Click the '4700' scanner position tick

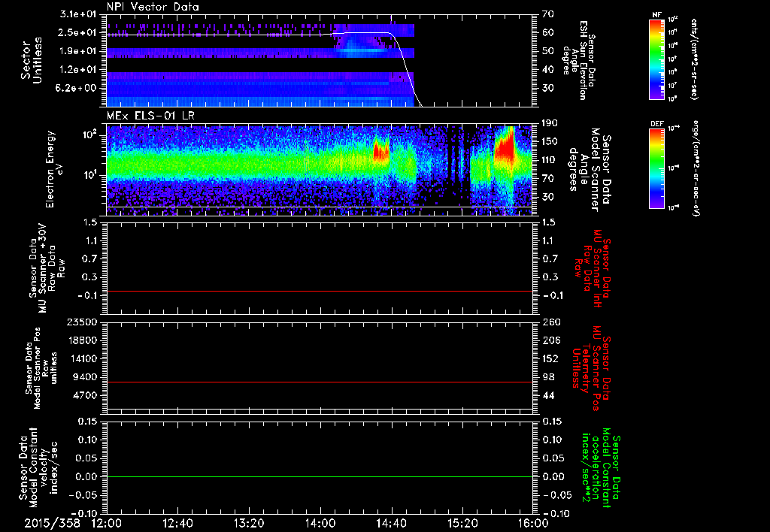(85, 395)
